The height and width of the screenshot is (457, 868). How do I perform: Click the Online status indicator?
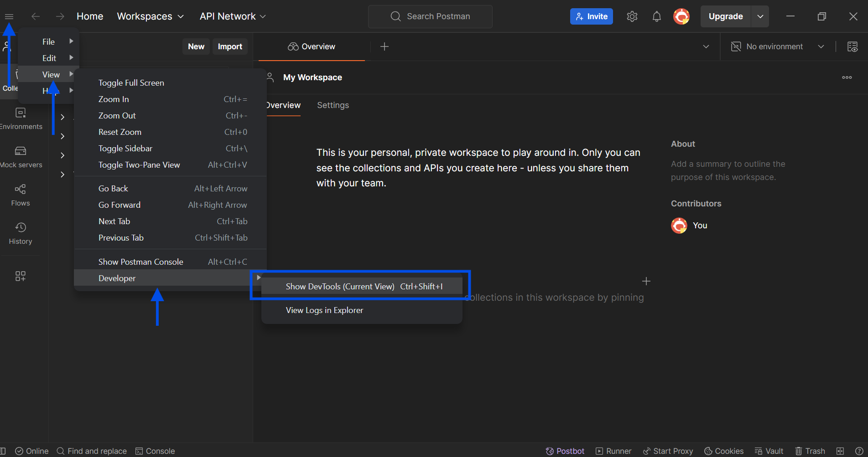point(32,451)
